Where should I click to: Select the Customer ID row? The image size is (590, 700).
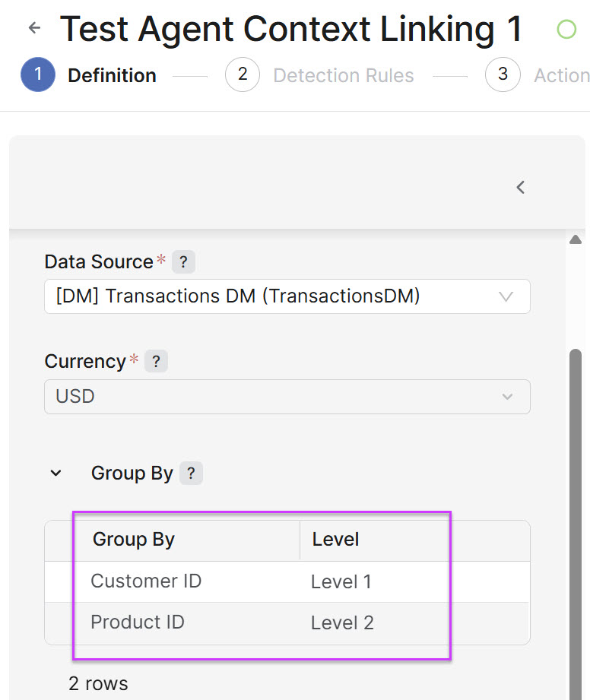click(146, 581)
